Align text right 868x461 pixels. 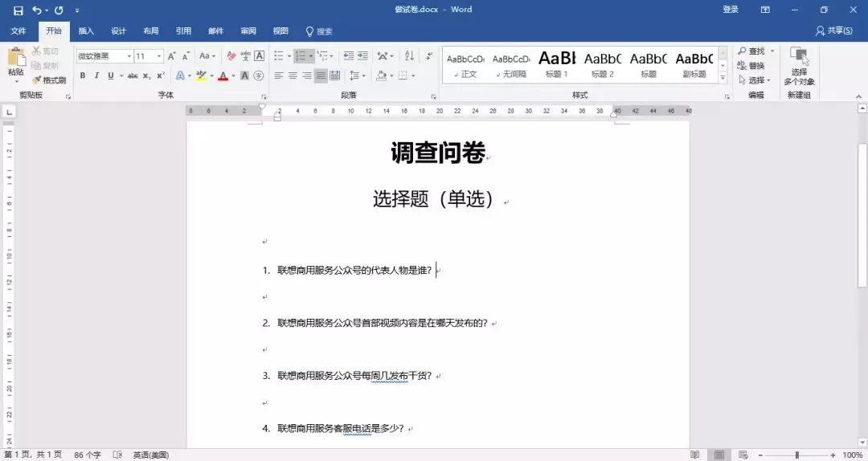tap(307, 75)
